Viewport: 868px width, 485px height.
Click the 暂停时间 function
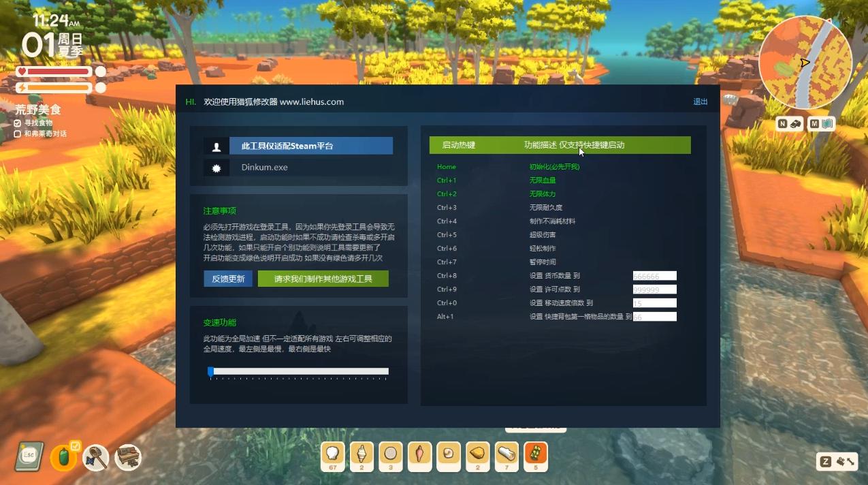[x=543, y=262]
